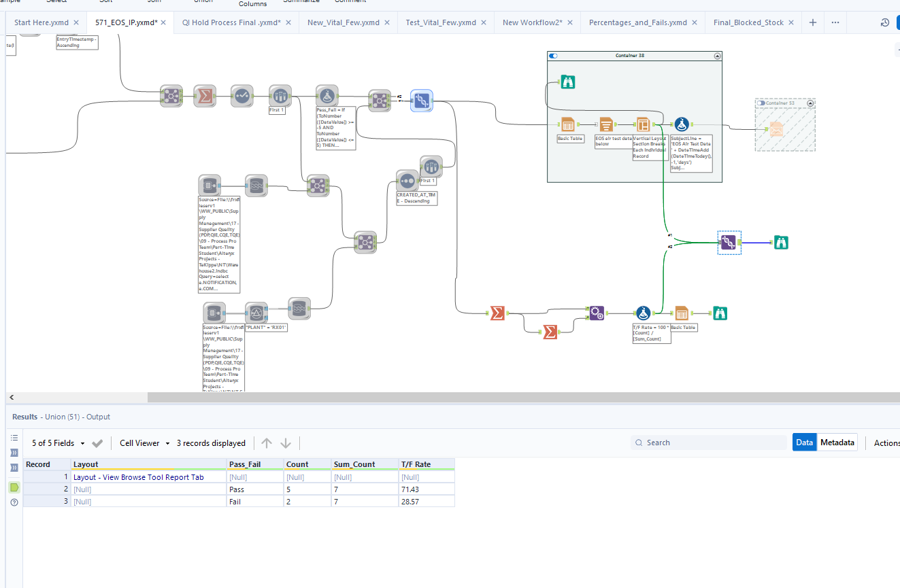Click inside the results Search field
The width and height of the screenshot is (900, 588).
point(707,442)
